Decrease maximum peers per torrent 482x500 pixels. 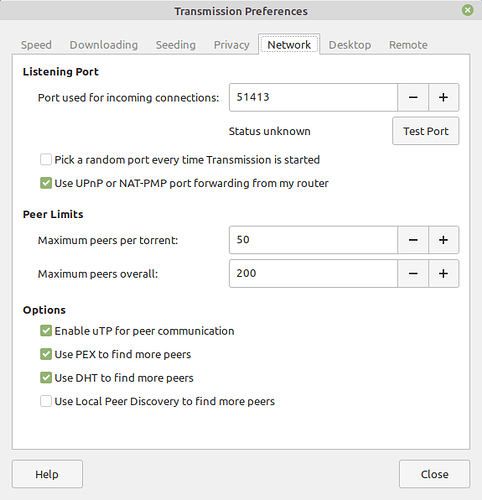point(413,240)
